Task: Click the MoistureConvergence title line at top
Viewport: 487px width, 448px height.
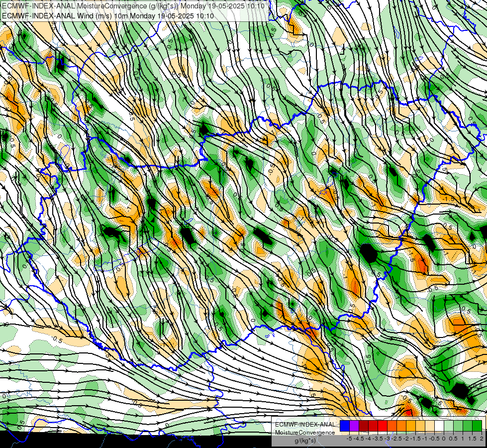Action: point(133,6)
